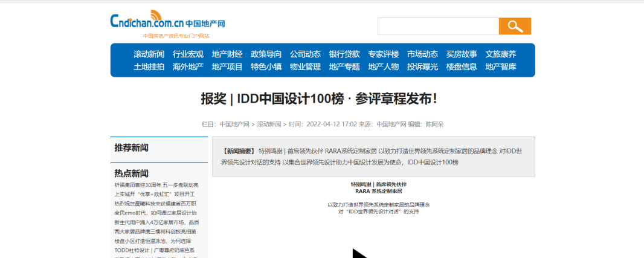Image resolution: width=644 pixels, height=258 pixels.
Task: Click the editor name 陈阿朵
Action: coord(434,124)
